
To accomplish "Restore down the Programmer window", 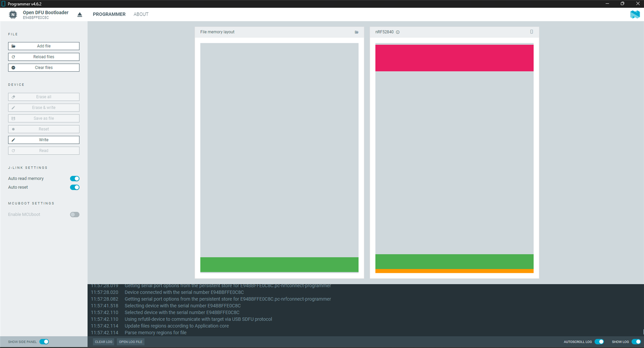I will click(622, 4).
